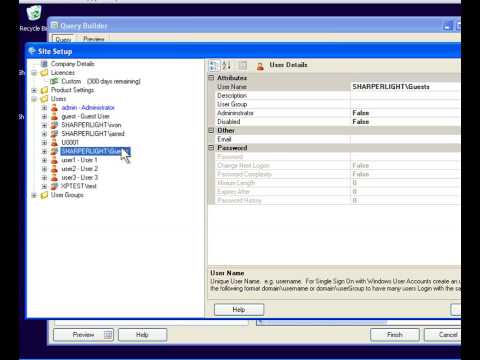This screenshot has width=480, height=360.
Task: Switch to the Preview tab in Query Builder
Action: tap(94, 39)
